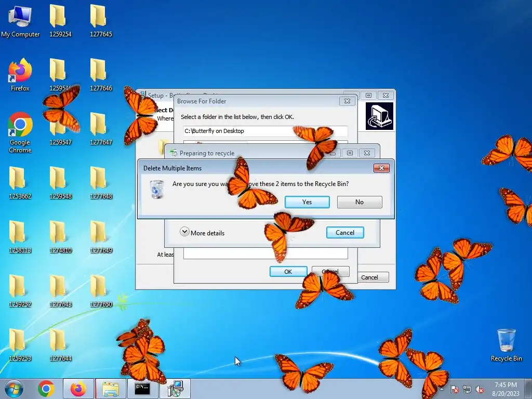Open the clock showing 7:45 PM

point(506,389)
